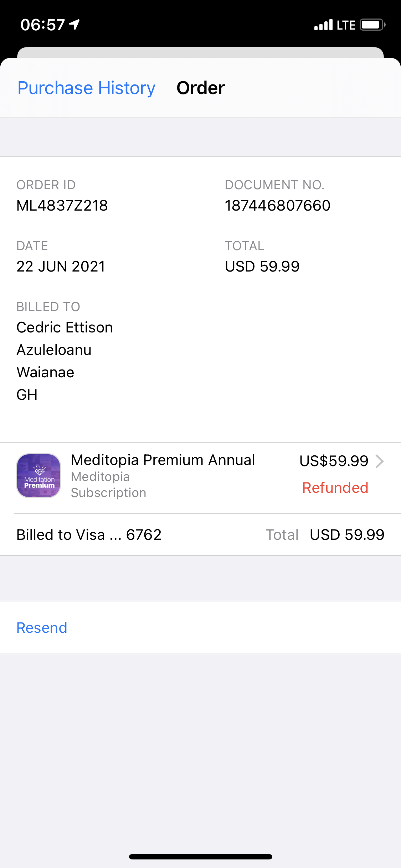Tap the document number 187446807660
The width and height of the screenshot is (401, 868).
click(278, 206)
